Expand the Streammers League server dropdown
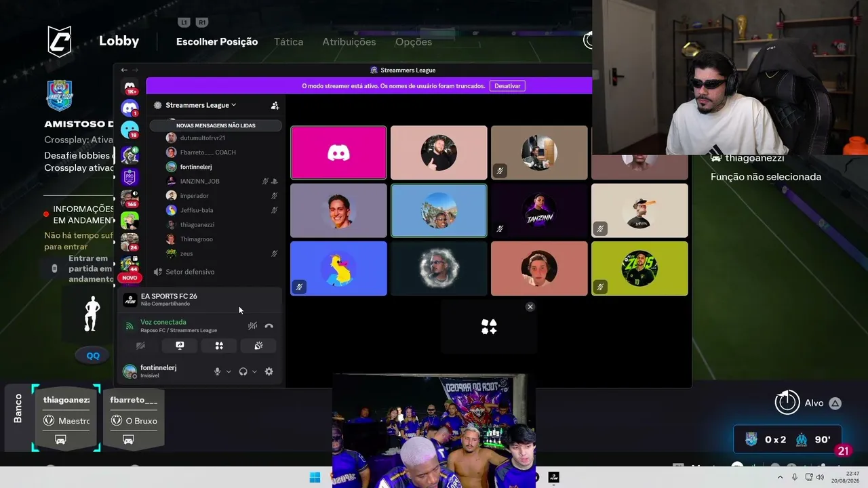Image resolution: width=868 pixels, height=488 pixels. tap(233, 105)
